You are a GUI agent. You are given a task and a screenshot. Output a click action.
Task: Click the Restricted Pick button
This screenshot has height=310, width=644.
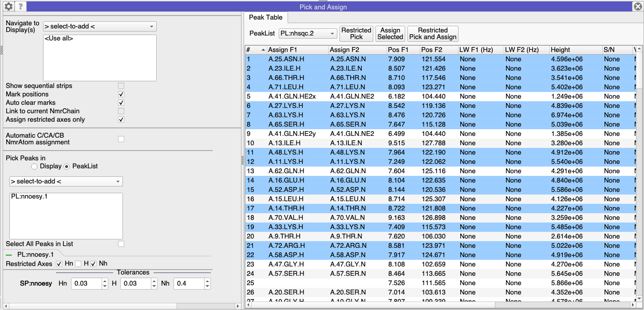[x=356, y=34]
